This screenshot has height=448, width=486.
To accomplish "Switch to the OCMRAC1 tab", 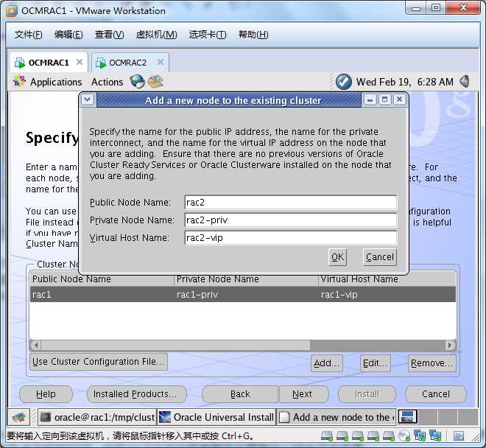I will (x=49, y=63).
